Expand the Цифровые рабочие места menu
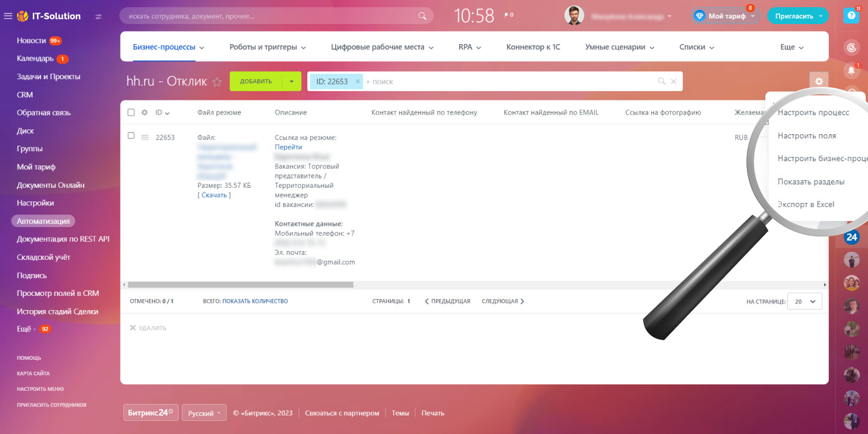Viewport: 868px width, 434px height. tap(382, 47)
